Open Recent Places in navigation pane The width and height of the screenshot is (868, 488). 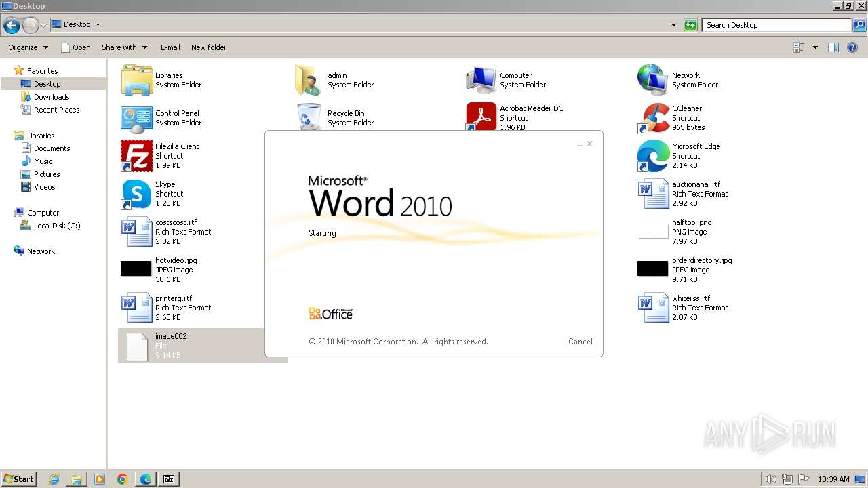coord(56,110)
